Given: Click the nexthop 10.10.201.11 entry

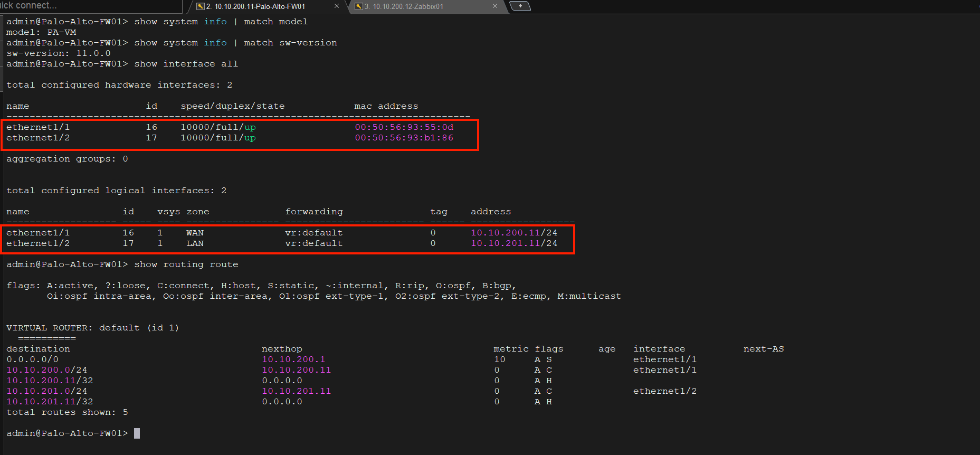Looking at the screenshot, I should [x=297, y=391].
